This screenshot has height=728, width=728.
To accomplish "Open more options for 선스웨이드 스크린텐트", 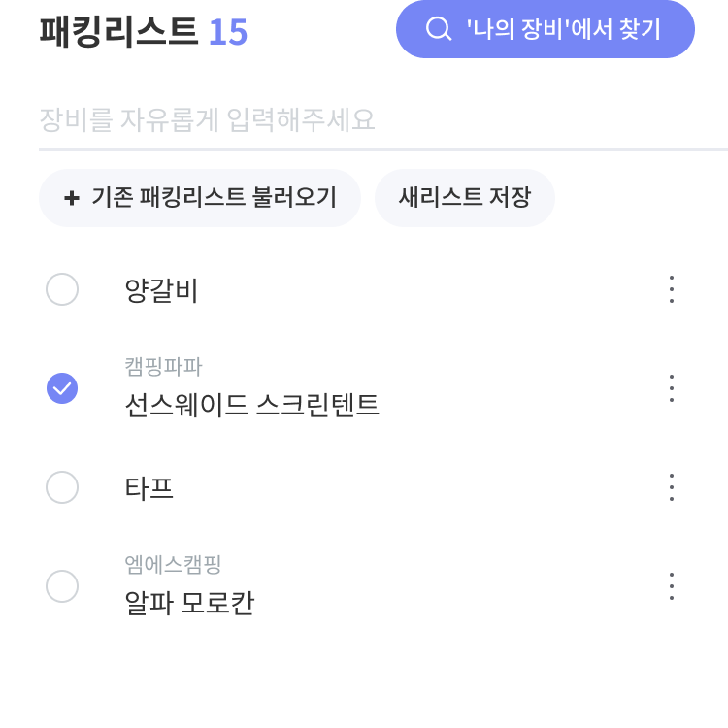I will point(672,388).
